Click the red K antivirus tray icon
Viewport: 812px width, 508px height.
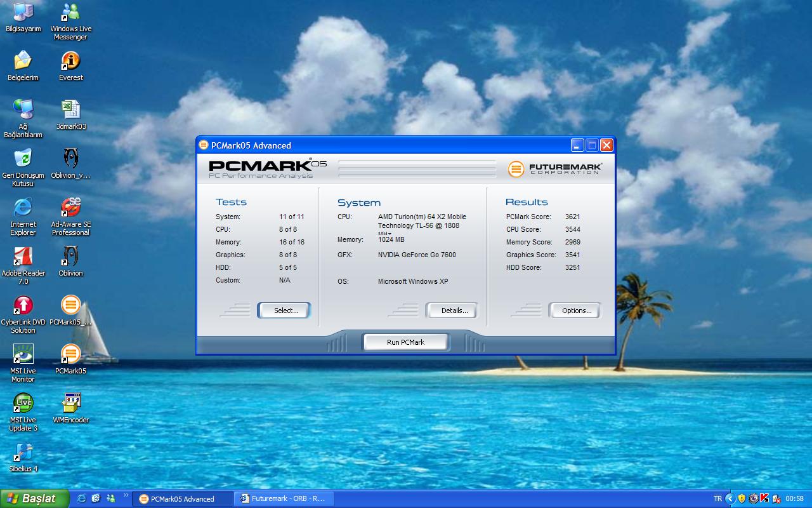765,498
